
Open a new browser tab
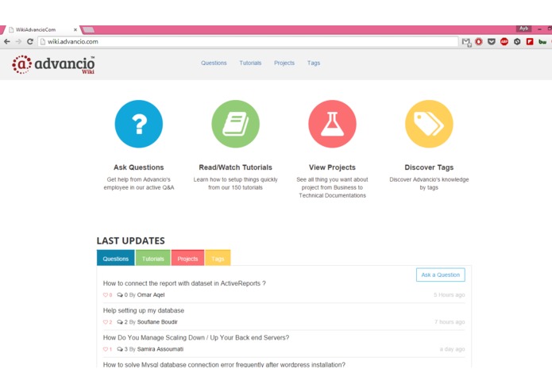[88, 30]
